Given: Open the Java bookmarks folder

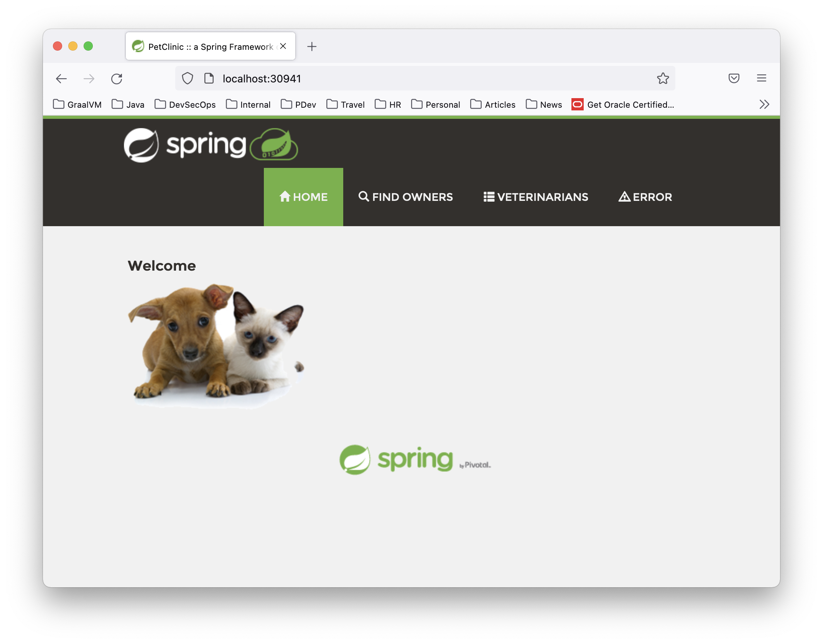Looking at the screenshot, I should click(x=128, y=104).
